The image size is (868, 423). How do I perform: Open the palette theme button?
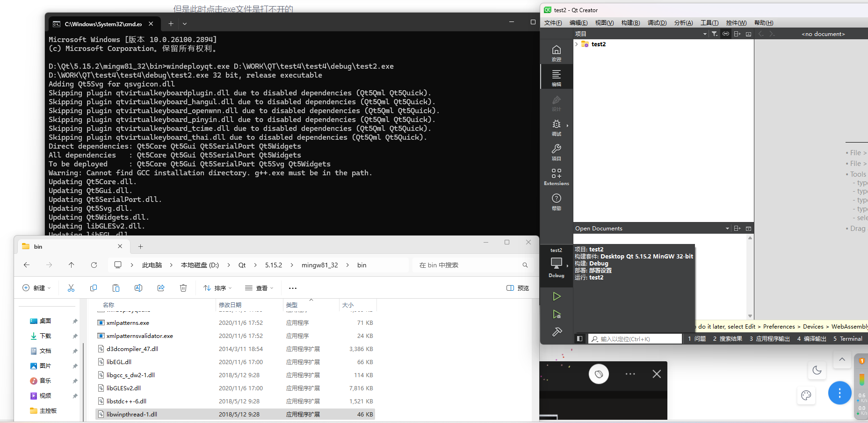tap(806, 395)
